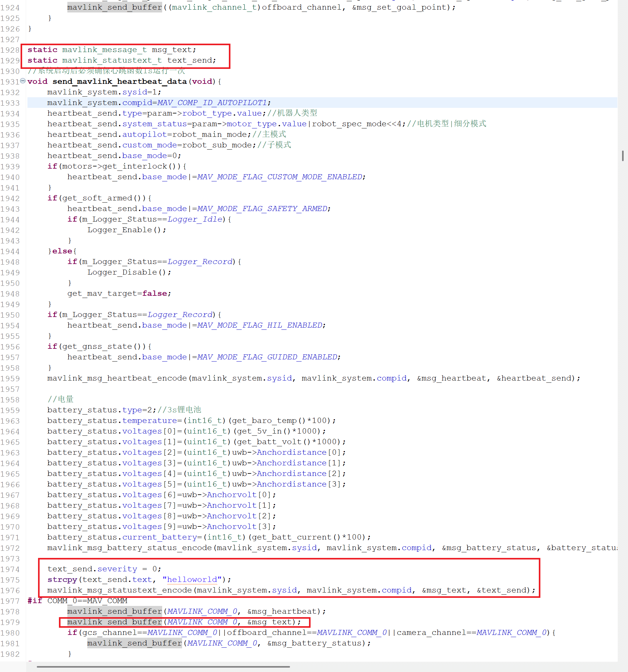The height and width of the screenshot is (672, 628).
Task: Place cursor on the "helloworld" string literal
Action: [192, 579]
